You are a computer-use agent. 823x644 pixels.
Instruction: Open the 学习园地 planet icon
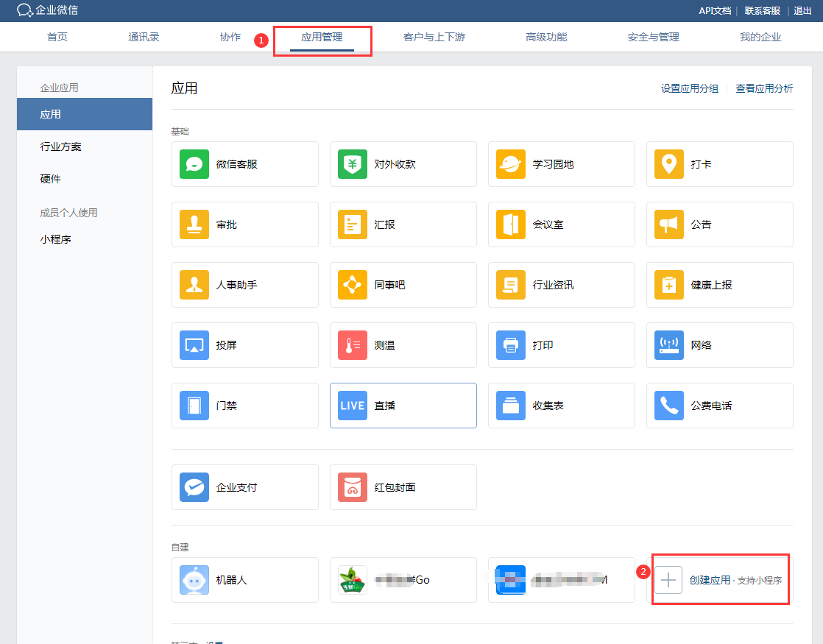[511, 164]
